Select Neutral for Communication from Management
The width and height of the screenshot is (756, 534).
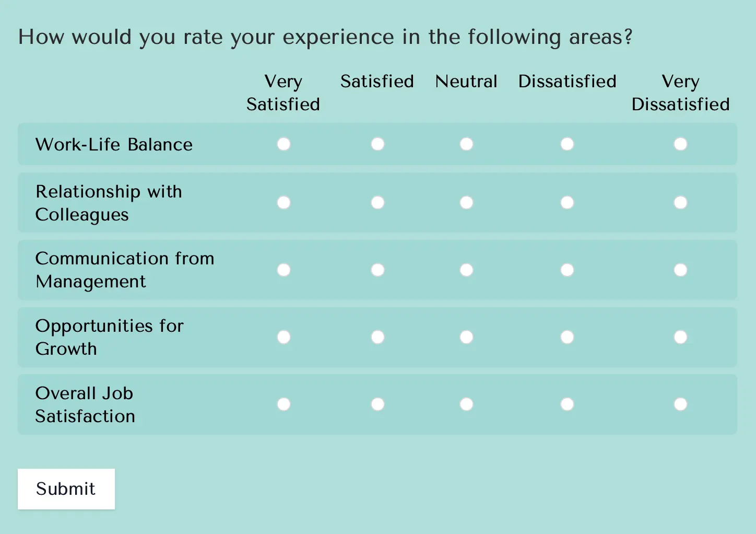[466, 270]
